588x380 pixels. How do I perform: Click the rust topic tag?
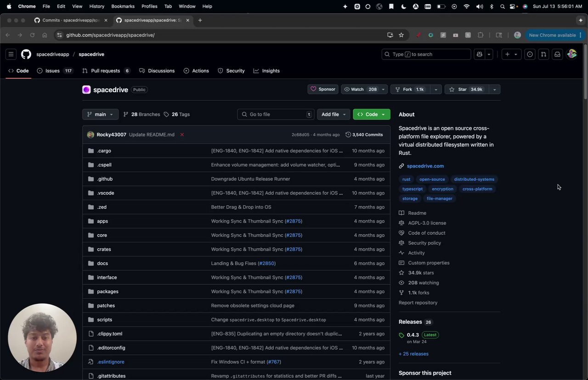coord(407,179)
